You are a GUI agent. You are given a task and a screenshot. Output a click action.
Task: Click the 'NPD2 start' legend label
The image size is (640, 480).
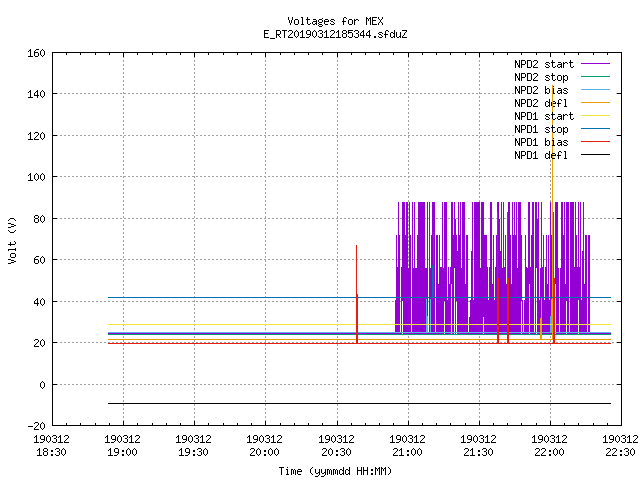[x=544, y=64]
